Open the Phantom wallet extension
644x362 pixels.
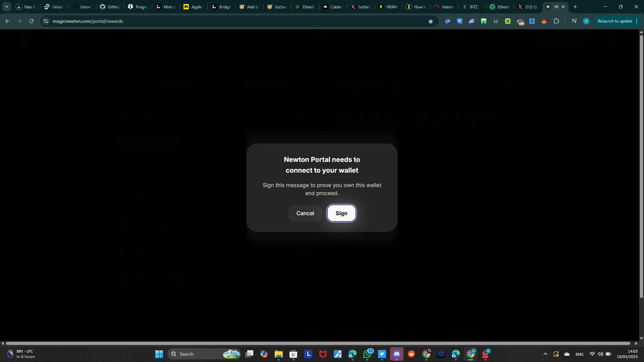471,21
